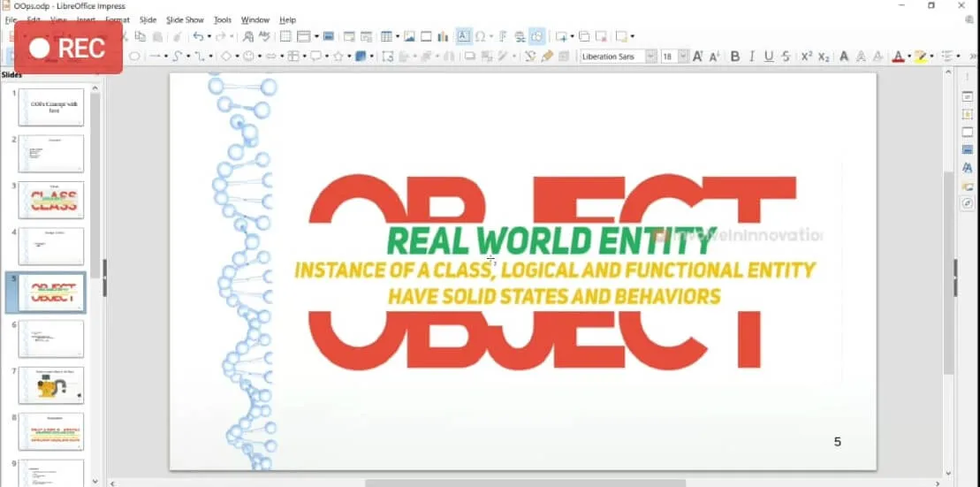Screen dimensions: 980x487
Task: Apply the yellow highlighting color
Action: (920, 57)
